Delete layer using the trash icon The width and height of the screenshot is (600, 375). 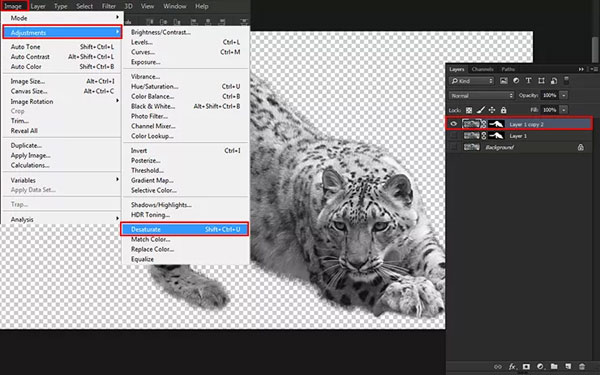(x=582, y=367)
